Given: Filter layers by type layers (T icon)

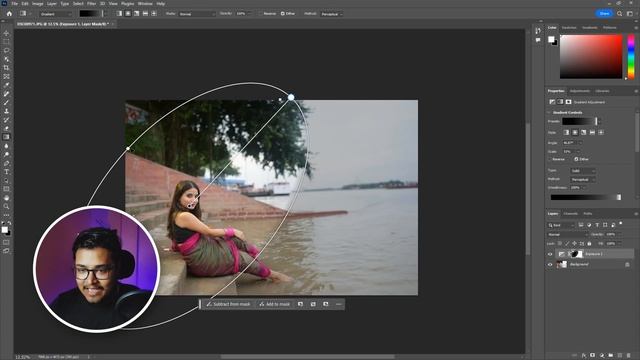Looking at the screenshot, I should (597, 225).
